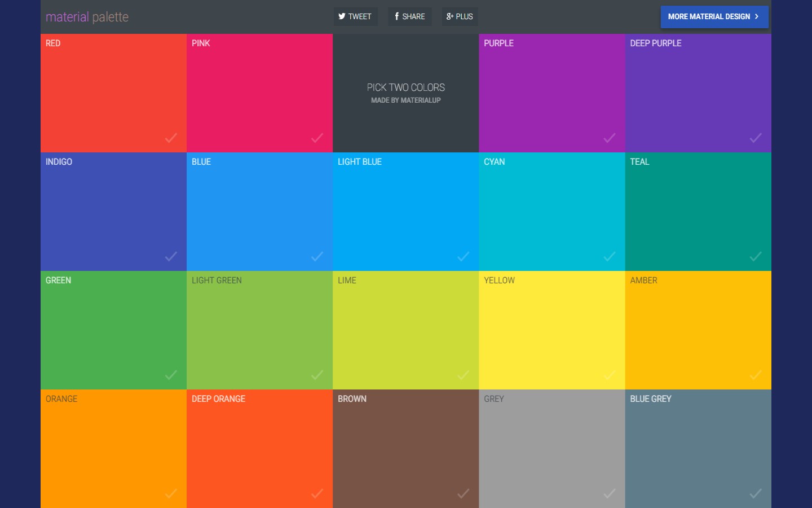Click the Twitter bird icon

coord(342,16)
